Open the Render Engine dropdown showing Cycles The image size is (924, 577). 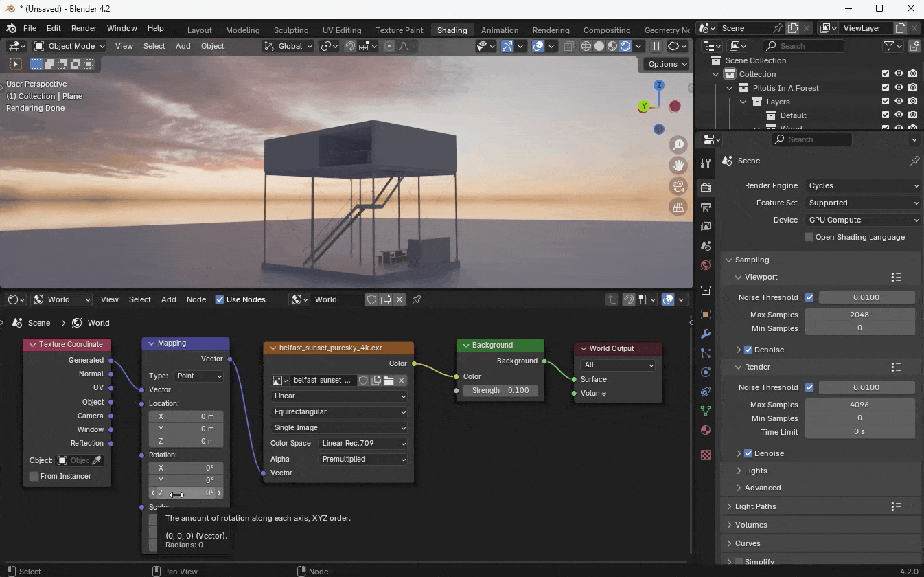click(x=863, y=185)
